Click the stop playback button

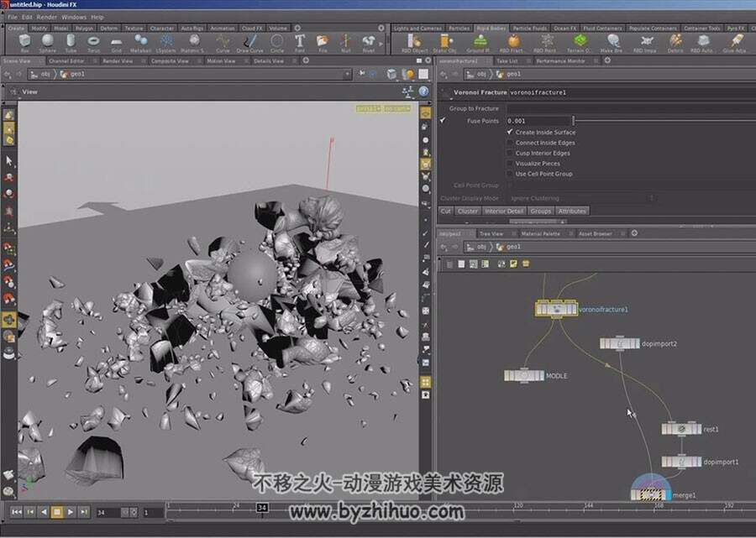click(x=57, y=512)
